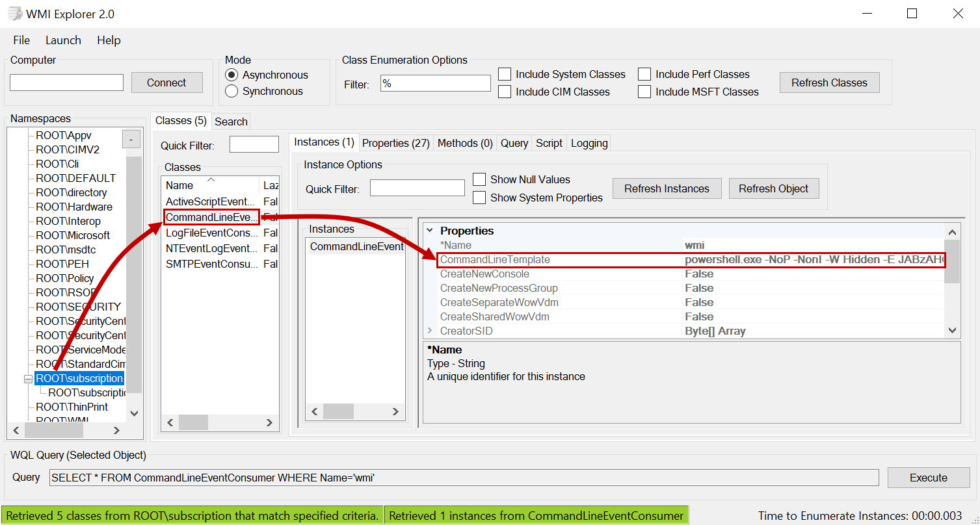Click the WMI Explorer app icon in title bar
Screen dimensions: 980x525
tap(14, 14)
